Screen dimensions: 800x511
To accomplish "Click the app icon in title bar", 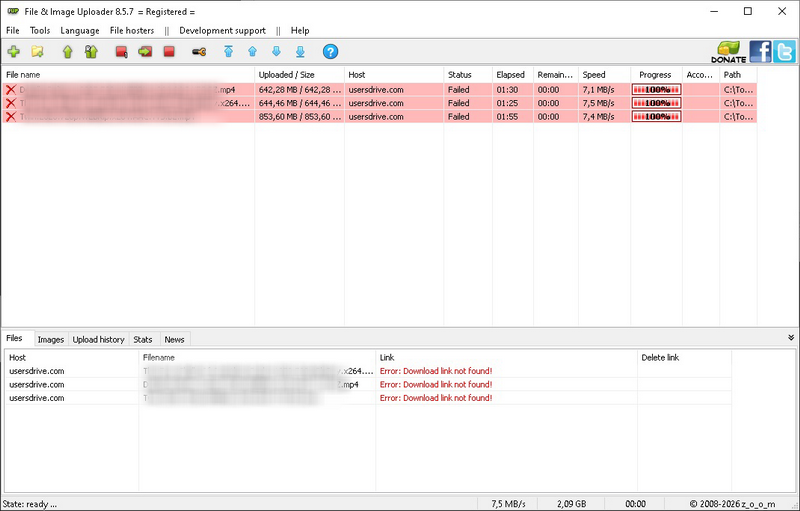I will tap(13, 11).
